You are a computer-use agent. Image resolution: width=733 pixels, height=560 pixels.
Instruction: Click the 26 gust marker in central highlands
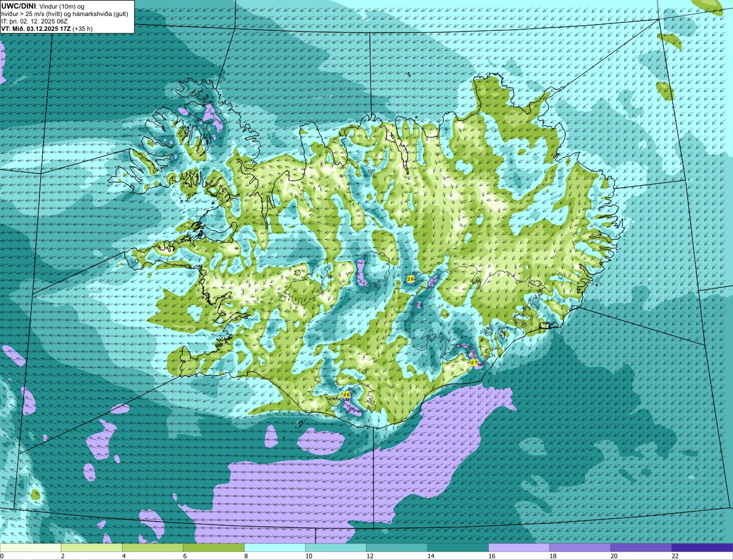tap(410, 279)
